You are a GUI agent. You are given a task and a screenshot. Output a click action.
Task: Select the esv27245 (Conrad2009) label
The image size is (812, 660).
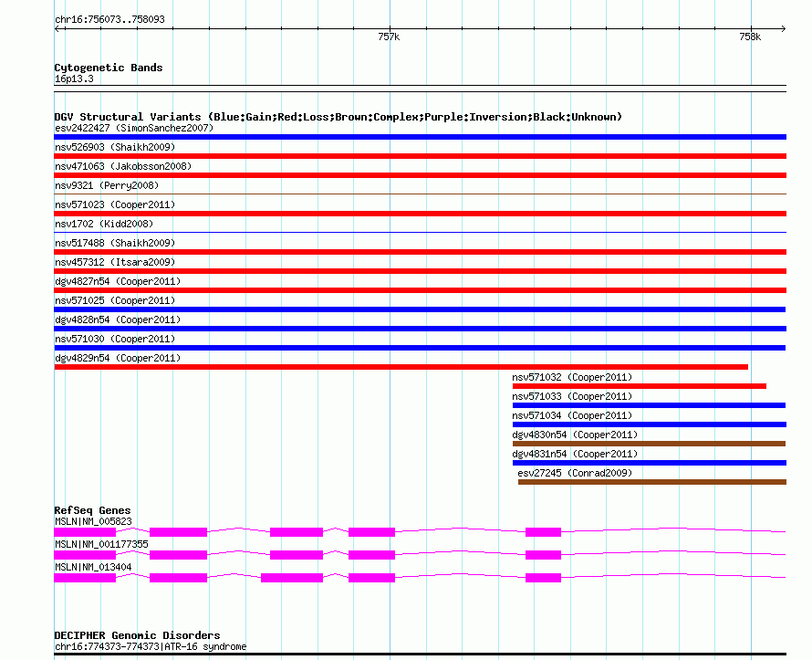[575, 473]
